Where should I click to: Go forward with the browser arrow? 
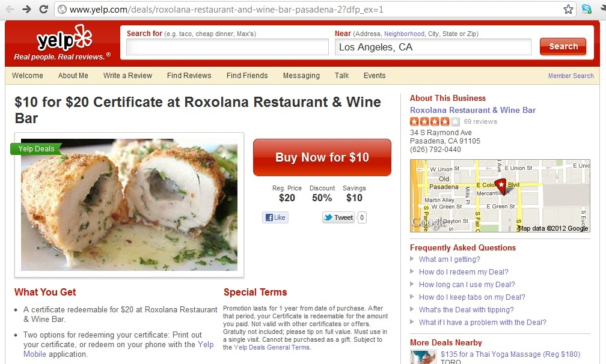[26, 9]
